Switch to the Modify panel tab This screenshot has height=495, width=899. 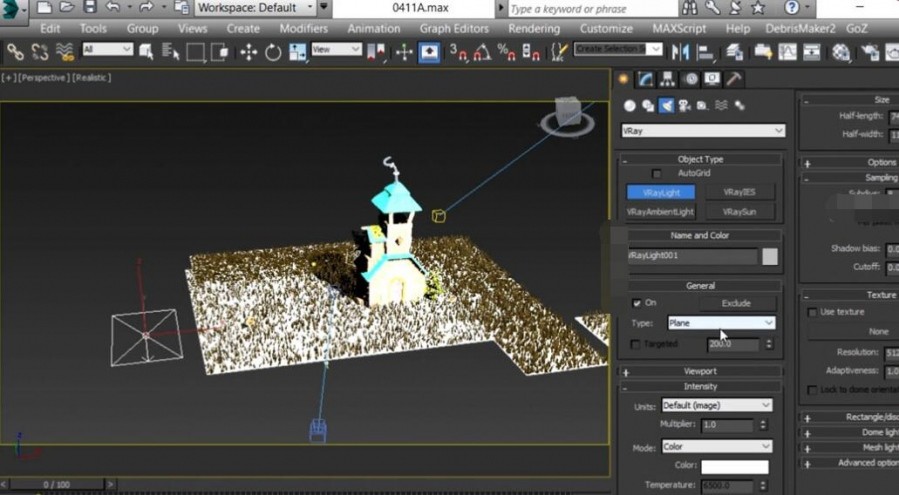point(646,79)
